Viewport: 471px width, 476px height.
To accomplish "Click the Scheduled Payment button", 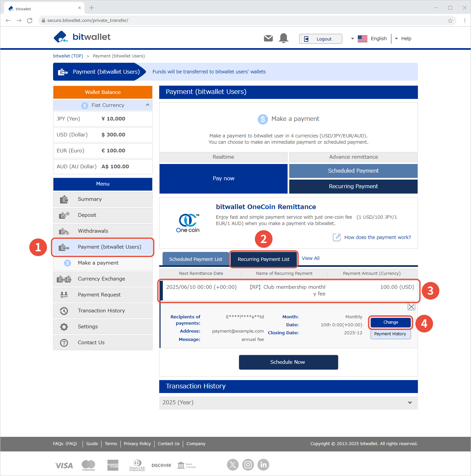I will coord(353,171).
